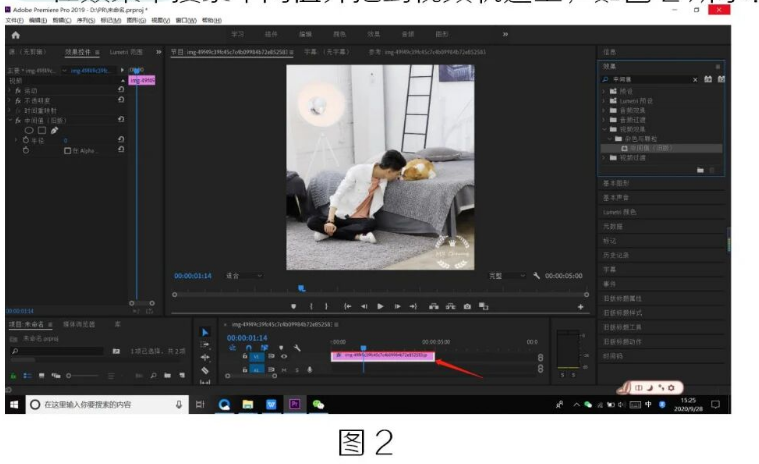Collapse the 中间值 (旧版) effect
The width and height of the screenshot is (759, 464).
[x=9, y=120]
